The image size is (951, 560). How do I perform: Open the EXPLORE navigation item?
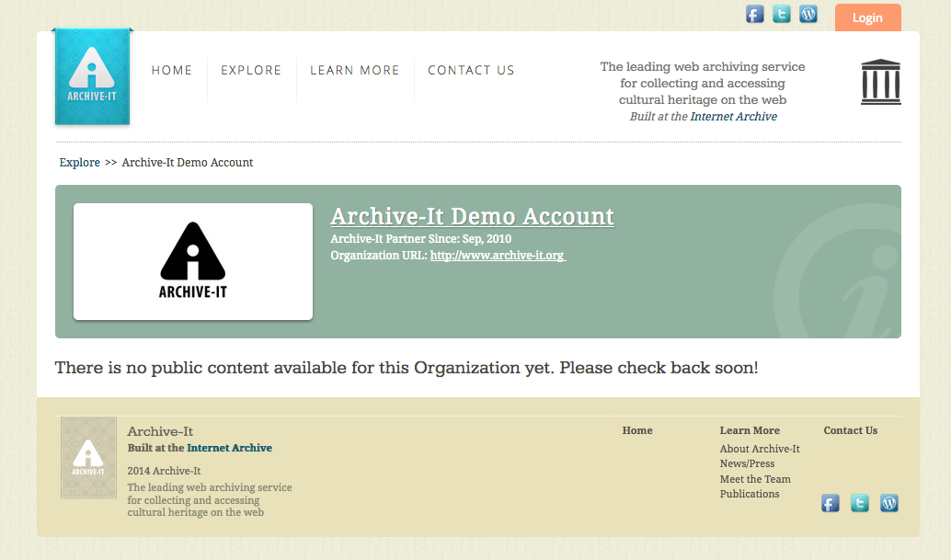tap(251, 71)
